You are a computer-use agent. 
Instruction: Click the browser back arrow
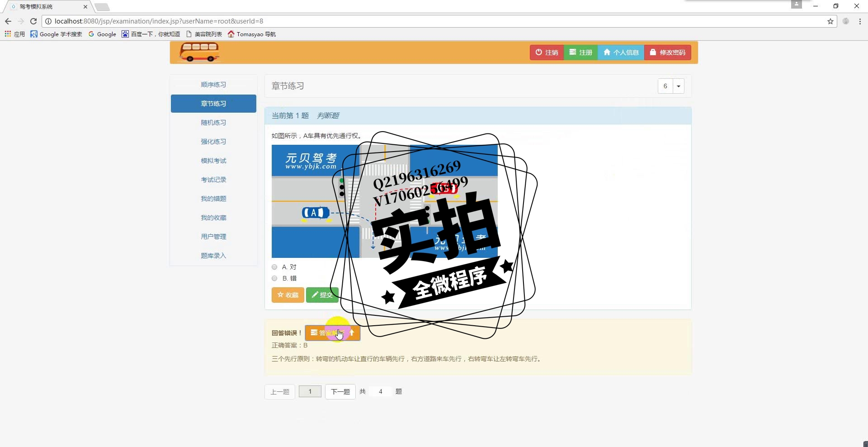tap(8, 21)
